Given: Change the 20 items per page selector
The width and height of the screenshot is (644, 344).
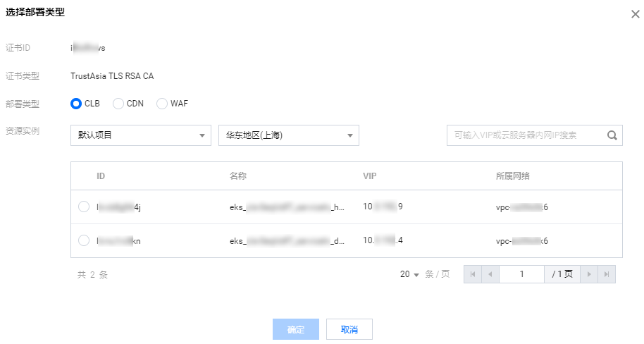Looking at the screenshot, I should point(410,274).
